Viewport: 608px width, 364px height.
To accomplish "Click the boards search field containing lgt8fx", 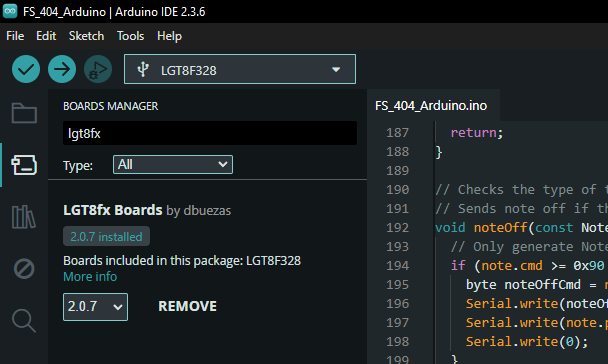I will [210, 133].
